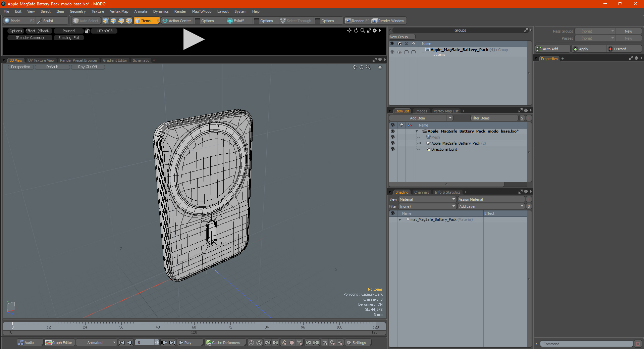Toggle scene file visibility eye in Item List
The width and height of the screenshot is (644, 349).
coord(392,131)
